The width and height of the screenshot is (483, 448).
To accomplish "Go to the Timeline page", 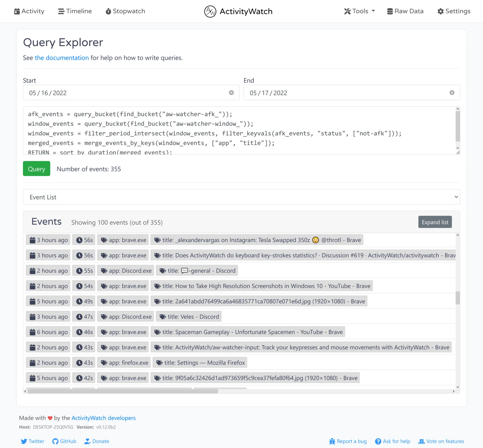I will pos(75,11).
